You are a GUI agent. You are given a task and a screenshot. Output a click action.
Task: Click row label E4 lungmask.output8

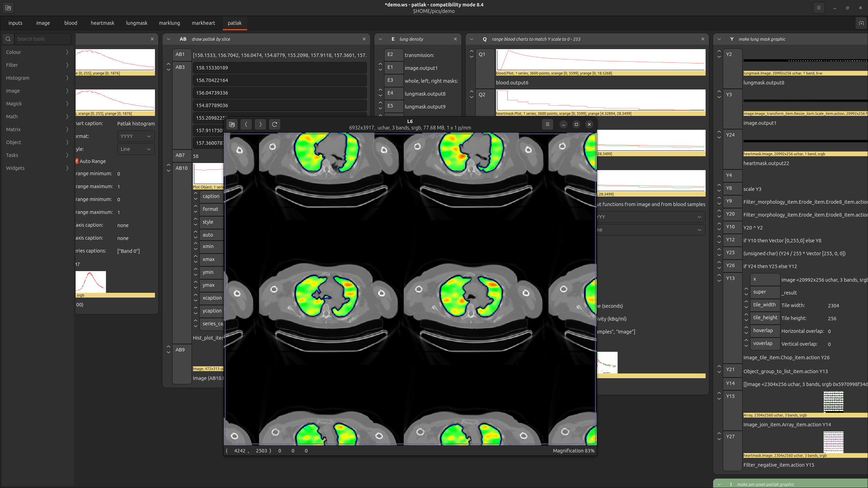pyautogui.click(x=393, y=93)
